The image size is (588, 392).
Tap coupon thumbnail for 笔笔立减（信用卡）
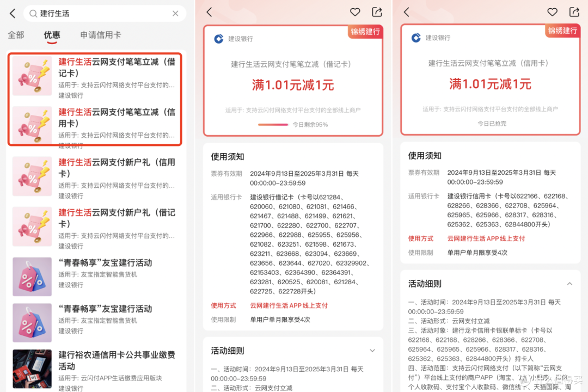coord(32,126)
